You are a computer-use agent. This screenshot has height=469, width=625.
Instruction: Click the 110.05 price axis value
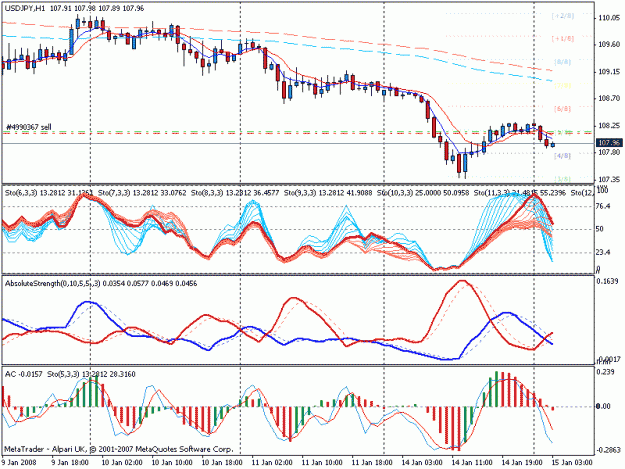click(x=609, y=18)
